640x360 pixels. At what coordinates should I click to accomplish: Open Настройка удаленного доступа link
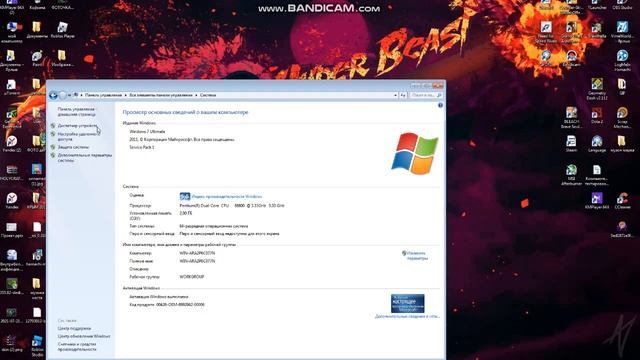[x=78, y=136]
